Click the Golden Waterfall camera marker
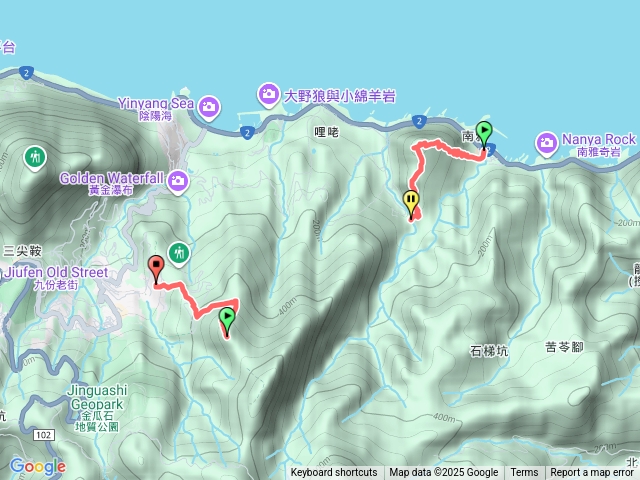640x480 pixels. (x=178, y=182)
